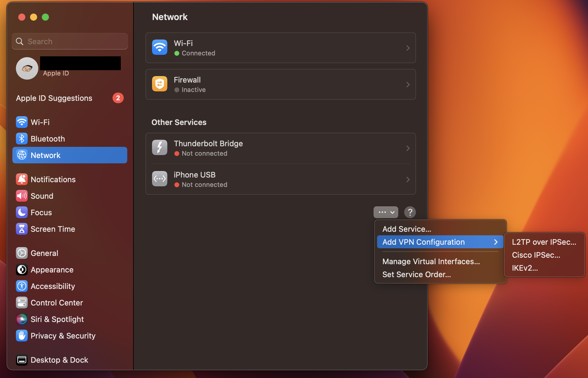This screenshot has height=378, width=588.
Task: Open Appearance settings
Action: pyautogui.click(x=70, y=269)
